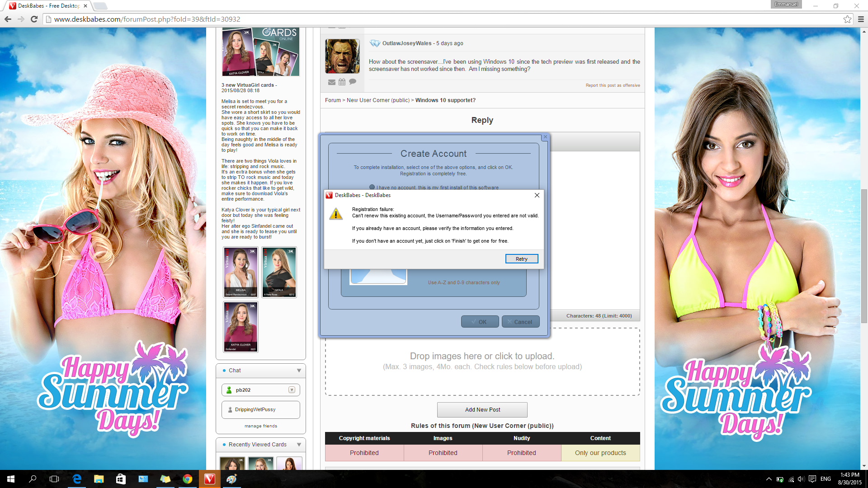The image size is (868, 488).
Task: Click the page's vertical scrollbar thumb
Action: [x=864, y=255]
